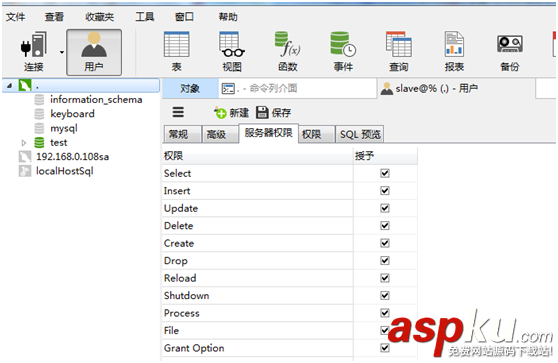
Task: Click the active green connection icon
Action: 25,85
